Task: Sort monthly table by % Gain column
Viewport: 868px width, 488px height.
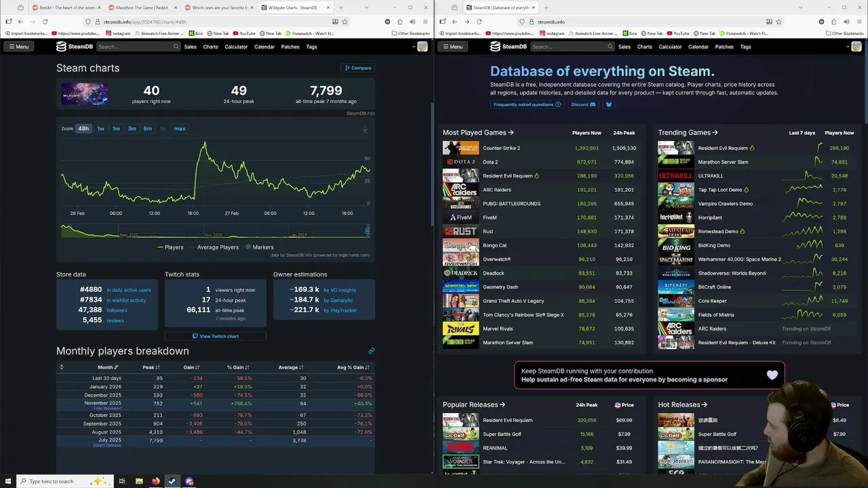Action: pyautogui.click(x=239, y=367)
